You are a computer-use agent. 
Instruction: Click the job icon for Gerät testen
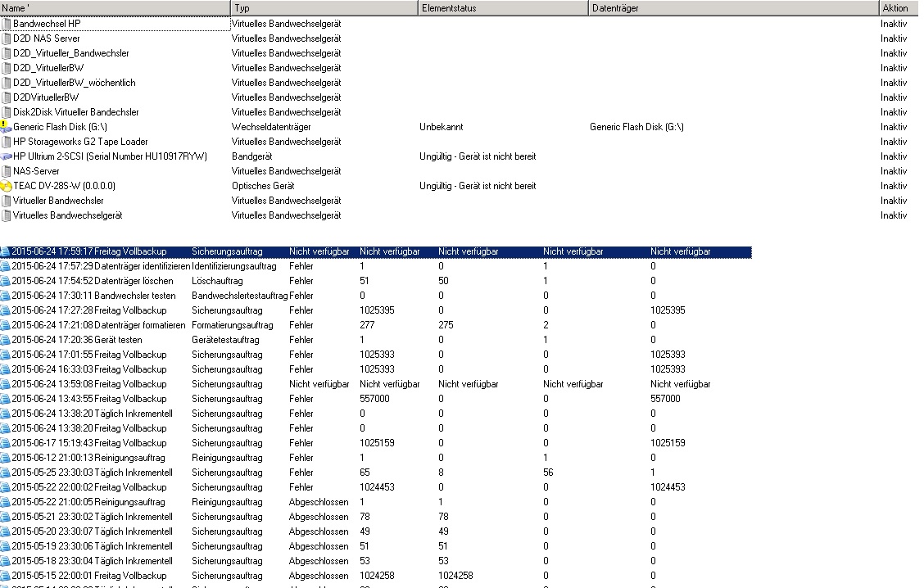(x=5, y=340)
